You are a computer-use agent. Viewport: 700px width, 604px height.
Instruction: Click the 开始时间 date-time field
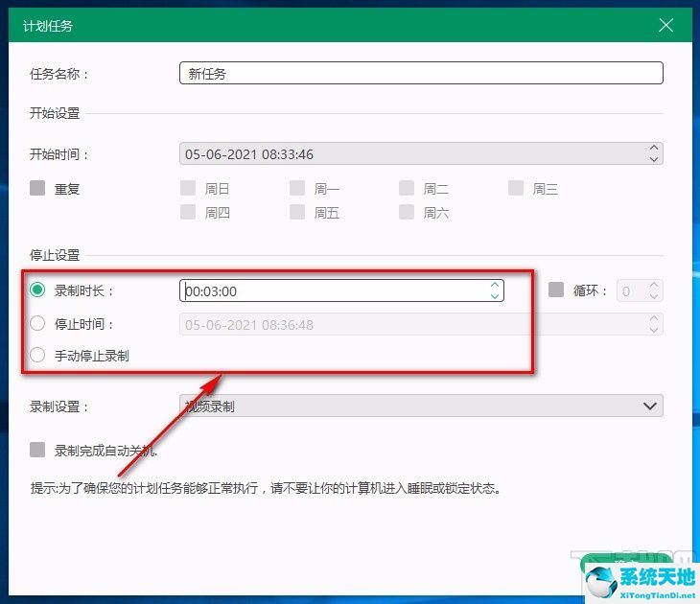421,154
